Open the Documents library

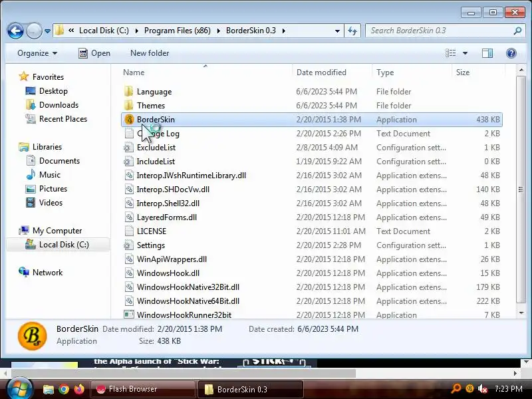click(59, 161)
